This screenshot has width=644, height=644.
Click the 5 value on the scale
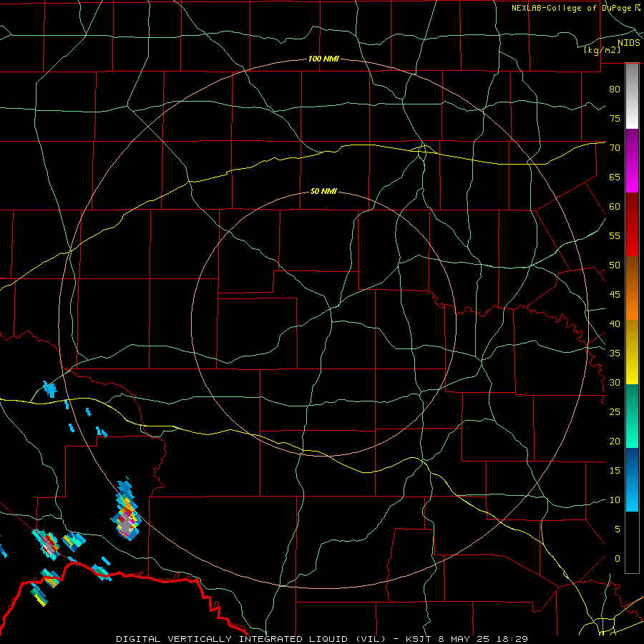[618, 529]
